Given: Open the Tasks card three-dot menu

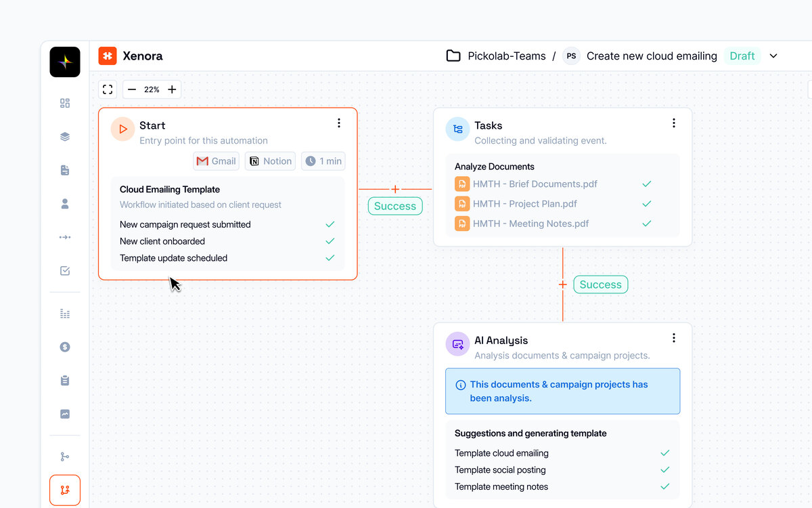Looking at the screenshot, I should [x=674, y=123].
